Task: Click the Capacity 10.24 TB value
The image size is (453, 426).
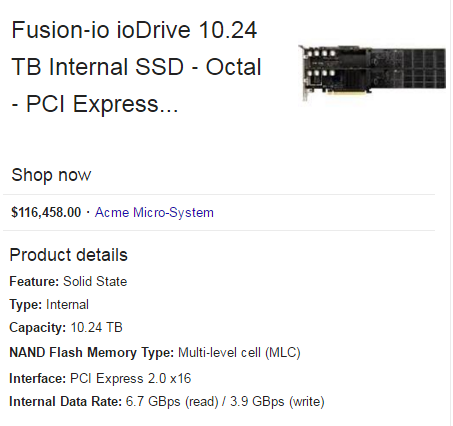Action: coord(96,327)
